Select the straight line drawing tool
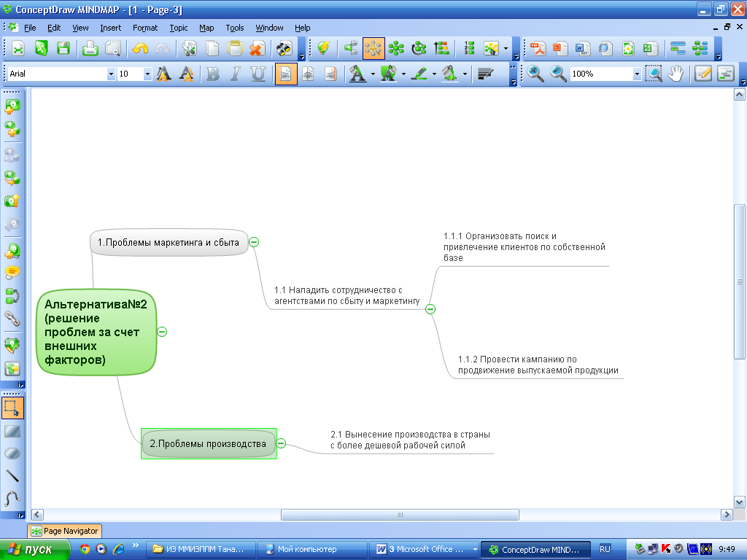The height and width of the screenshot is (560, 747). pyautogui.click(x=12, y=475)
